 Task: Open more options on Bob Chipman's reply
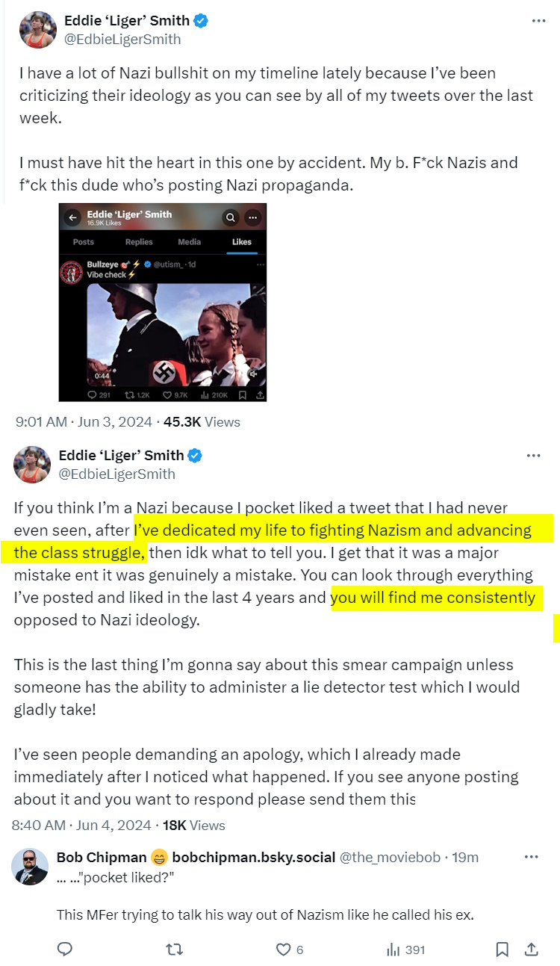point(531,857)
